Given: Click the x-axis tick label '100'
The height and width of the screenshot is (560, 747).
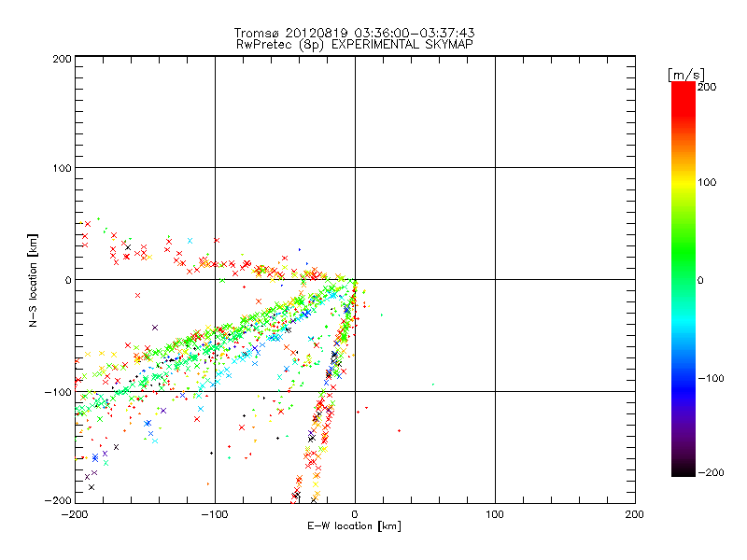Looking at the screenshot, I should 495,515.
